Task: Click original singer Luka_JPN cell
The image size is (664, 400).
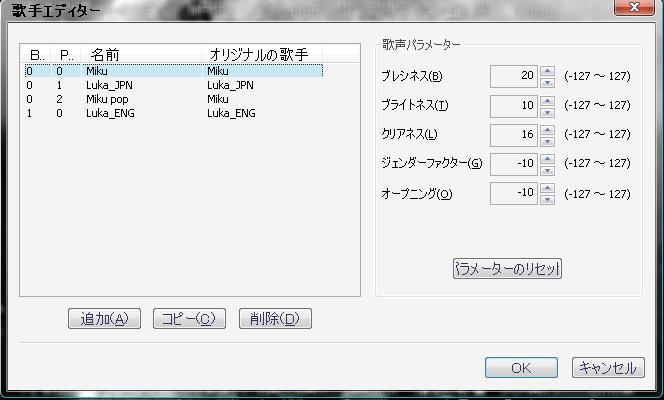Action: coord(230,85)
